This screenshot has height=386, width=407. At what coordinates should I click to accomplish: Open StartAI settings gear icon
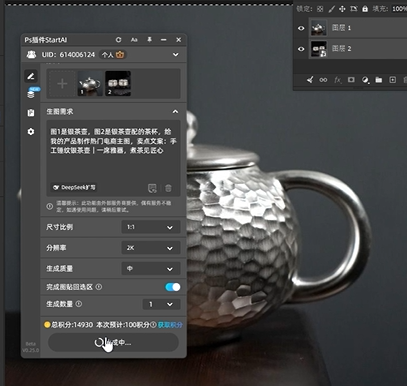point(31,131)
